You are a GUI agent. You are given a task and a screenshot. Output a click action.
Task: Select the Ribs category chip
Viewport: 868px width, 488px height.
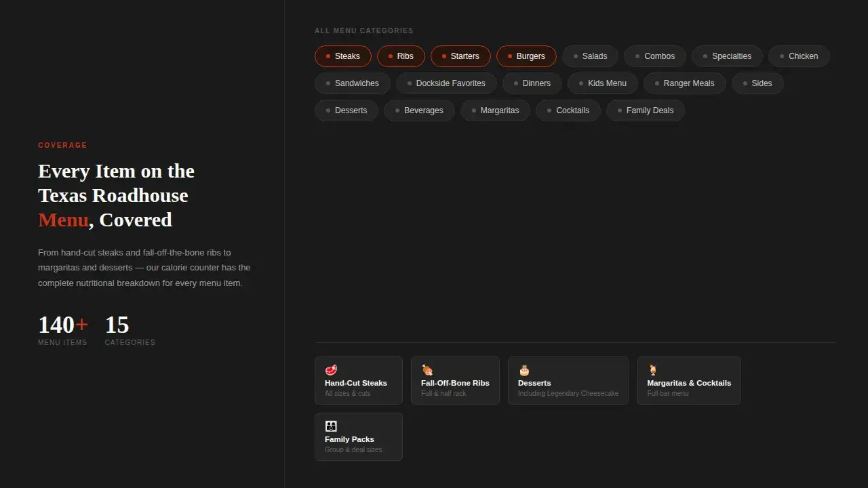[401, 56]
